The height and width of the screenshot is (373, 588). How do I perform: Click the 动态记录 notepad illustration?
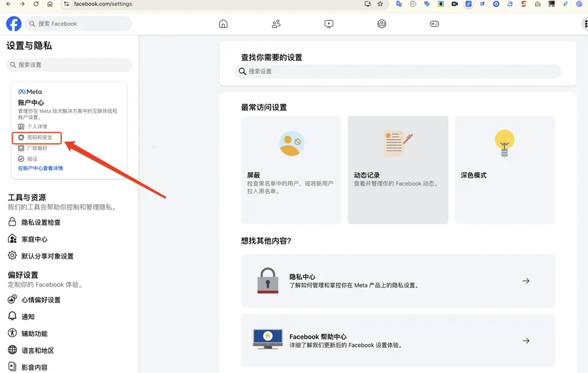pos(398,144)
